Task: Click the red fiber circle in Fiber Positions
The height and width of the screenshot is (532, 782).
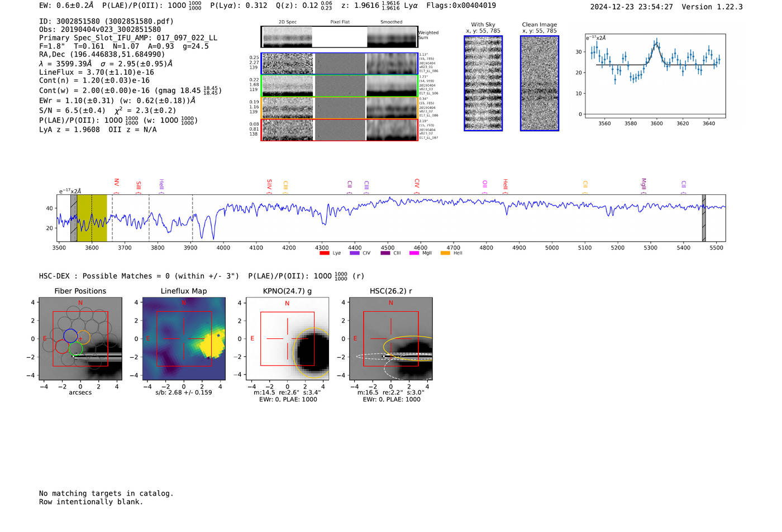Action: click(x=63, y=346)
